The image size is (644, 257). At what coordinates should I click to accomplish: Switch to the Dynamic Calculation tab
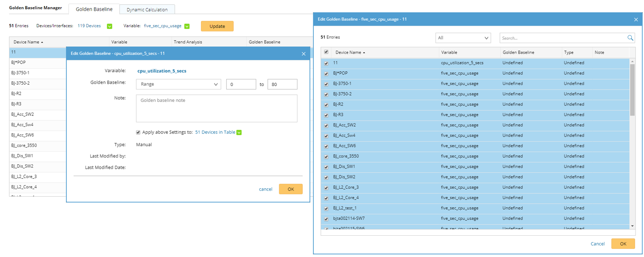tap(147, 9)
